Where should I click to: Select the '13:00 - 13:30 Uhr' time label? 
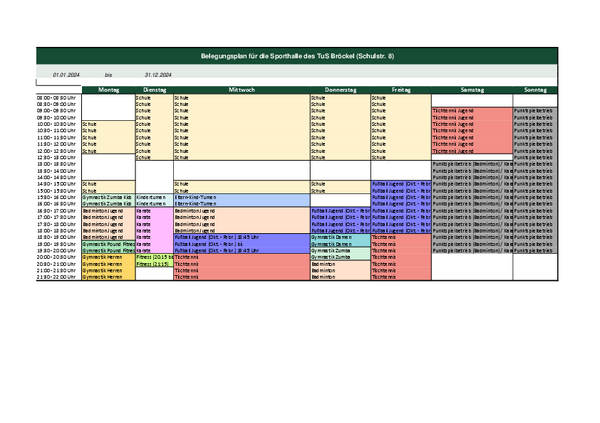tap(56, 164)
